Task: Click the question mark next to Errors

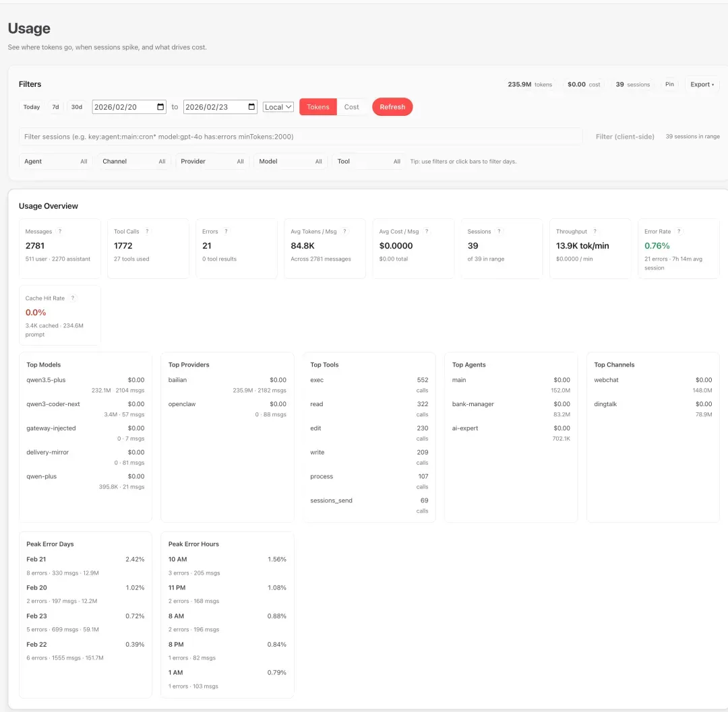Action: pyautogui.click(x=226, y=231)
